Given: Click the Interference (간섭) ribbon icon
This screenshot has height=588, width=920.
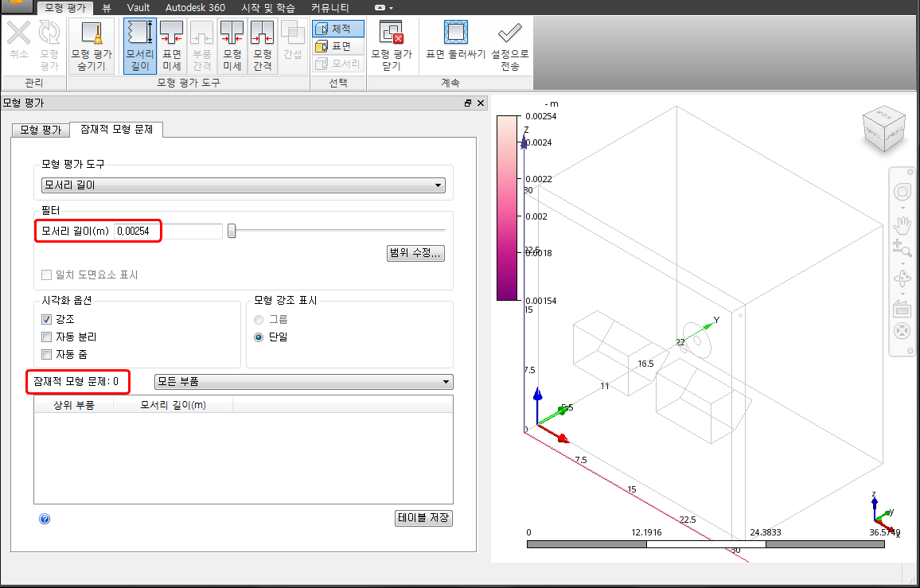Looking at the screenshot, I should [x=292, y=40].
